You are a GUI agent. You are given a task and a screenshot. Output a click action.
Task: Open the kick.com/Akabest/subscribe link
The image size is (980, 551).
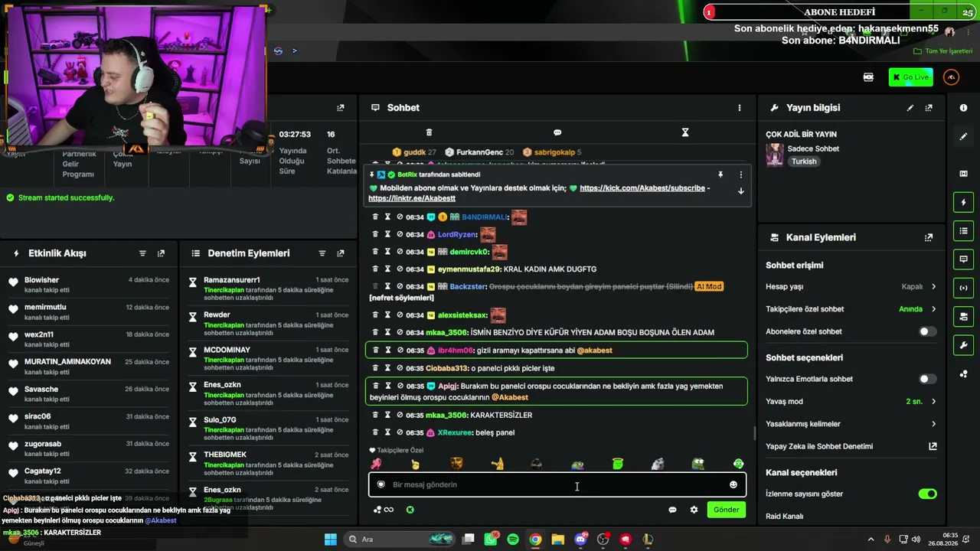pyautogui.click(x=642, y=188)
